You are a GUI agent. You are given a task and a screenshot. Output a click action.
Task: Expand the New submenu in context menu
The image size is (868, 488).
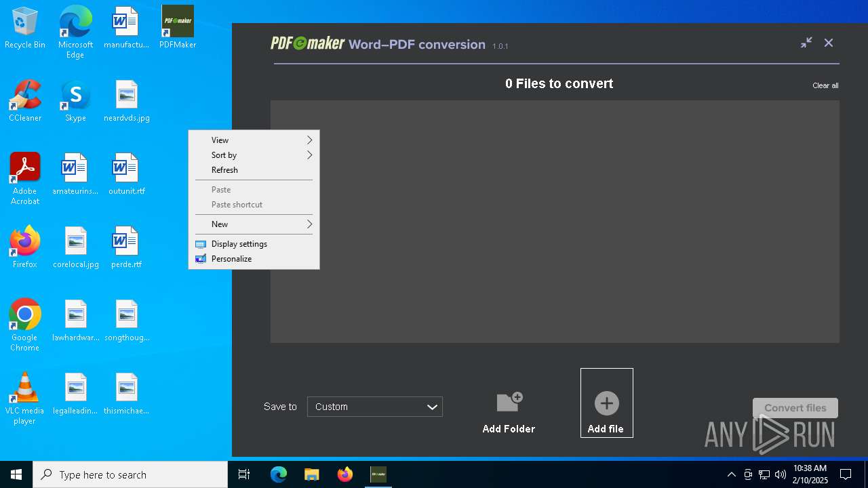point(254,224)
